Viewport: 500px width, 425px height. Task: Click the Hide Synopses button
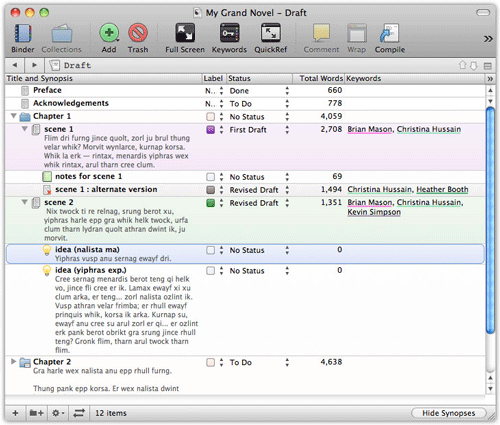[449, 413]
